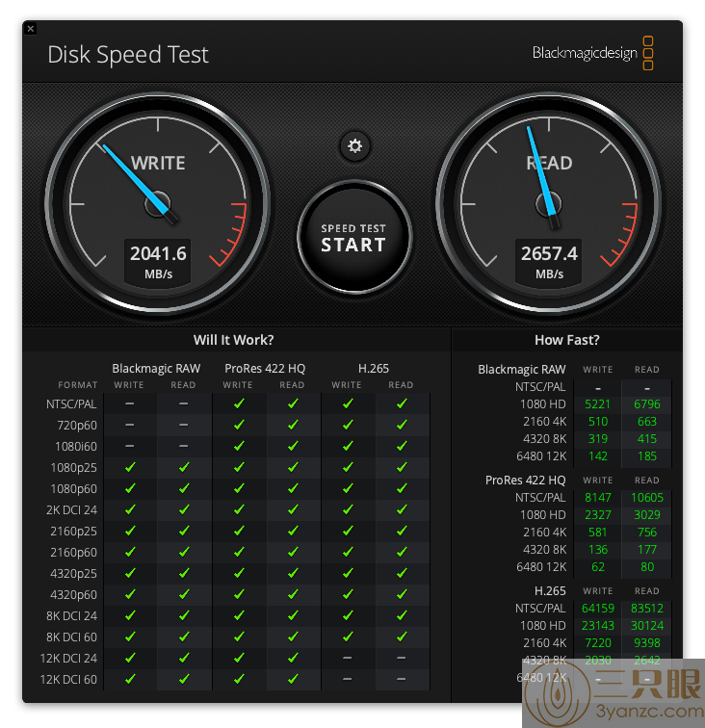Click H.265 write dash for 12K DCI 24
The image size is (705, 728).
pos(348,658)
